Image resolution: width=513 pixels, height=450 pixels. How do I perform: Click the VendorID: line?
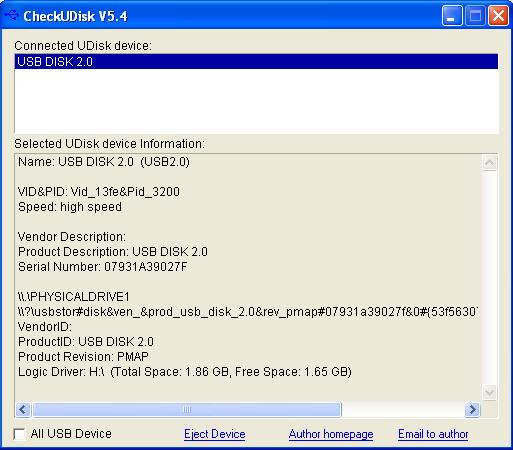click(x=45, y=327)
